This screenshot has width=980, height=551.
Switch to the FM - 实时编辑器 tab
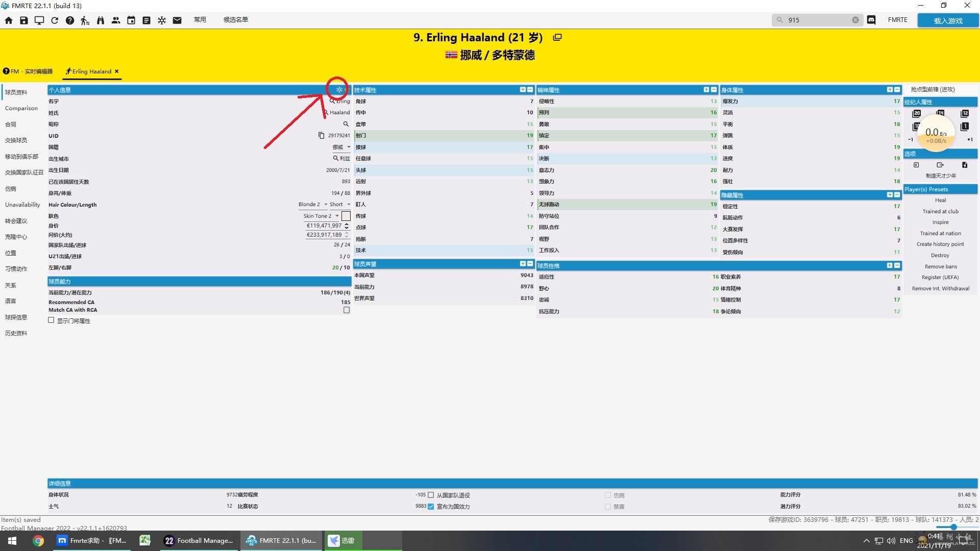tap(28, 71)
